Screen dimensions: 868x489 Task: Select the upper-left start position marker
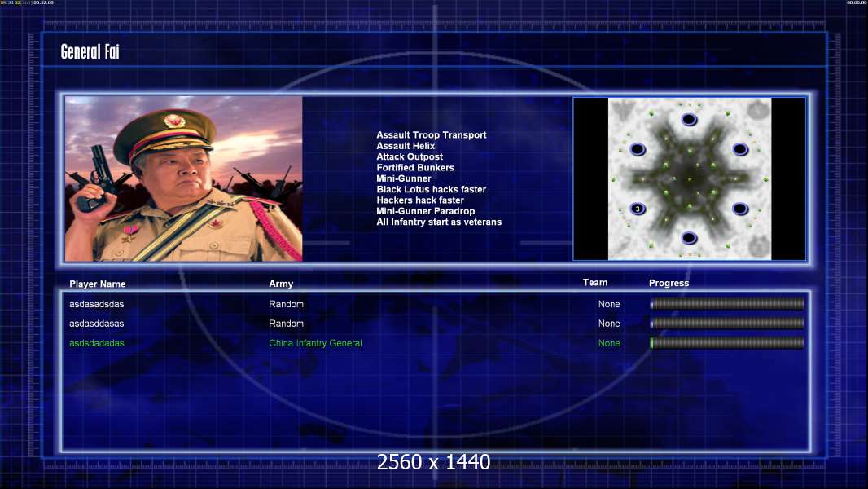pos(638,149)
